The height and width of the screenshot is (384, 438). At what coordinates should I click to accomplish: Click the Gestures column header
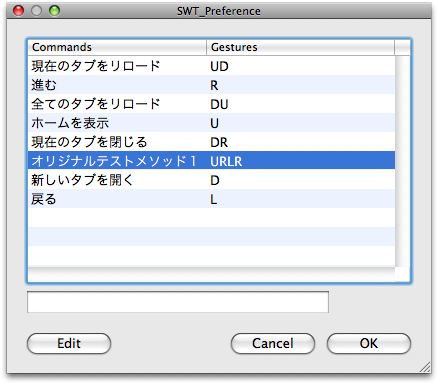click(x=300, y=47)
